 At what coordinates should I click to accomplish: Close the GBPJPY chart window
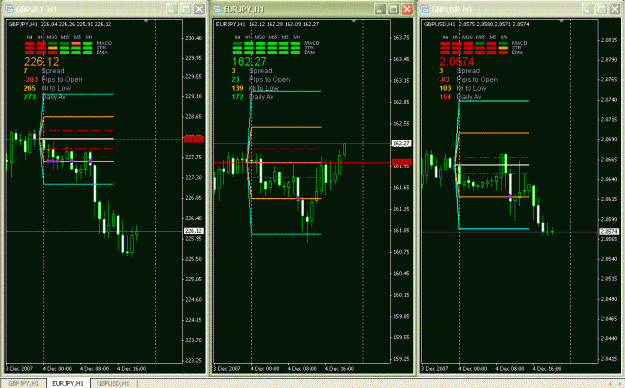(199, 9)
